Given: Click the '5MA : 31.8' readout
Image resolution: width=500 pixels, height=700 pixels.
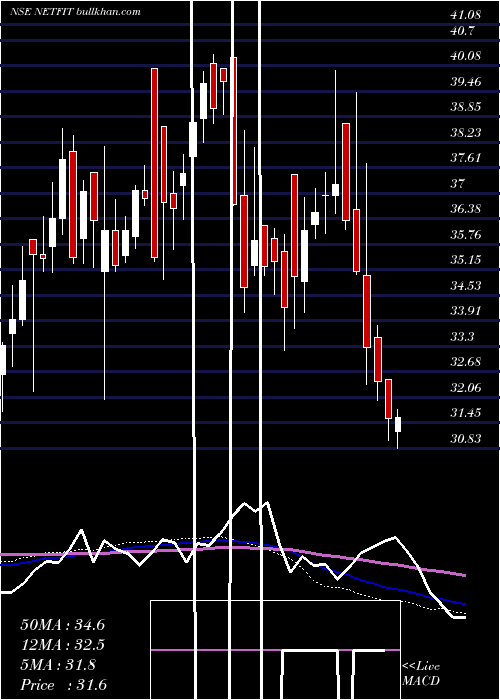Looking at the screenshot, I should (58, 665).
